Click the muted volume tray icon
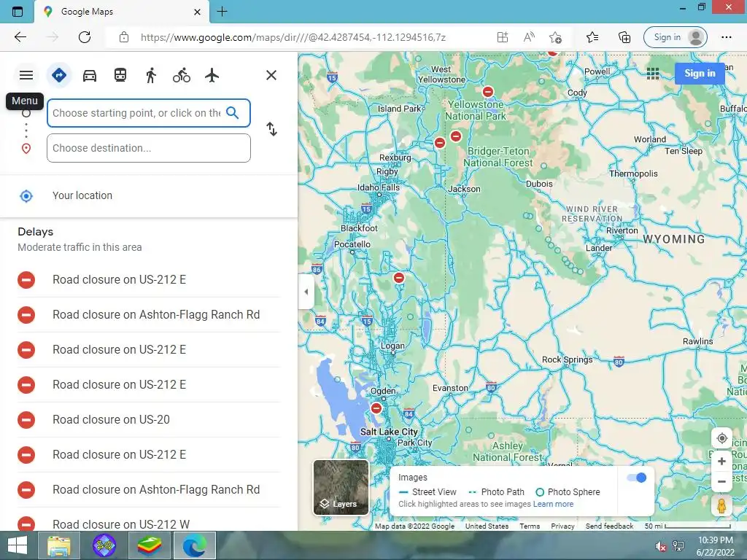 point(660,546)
